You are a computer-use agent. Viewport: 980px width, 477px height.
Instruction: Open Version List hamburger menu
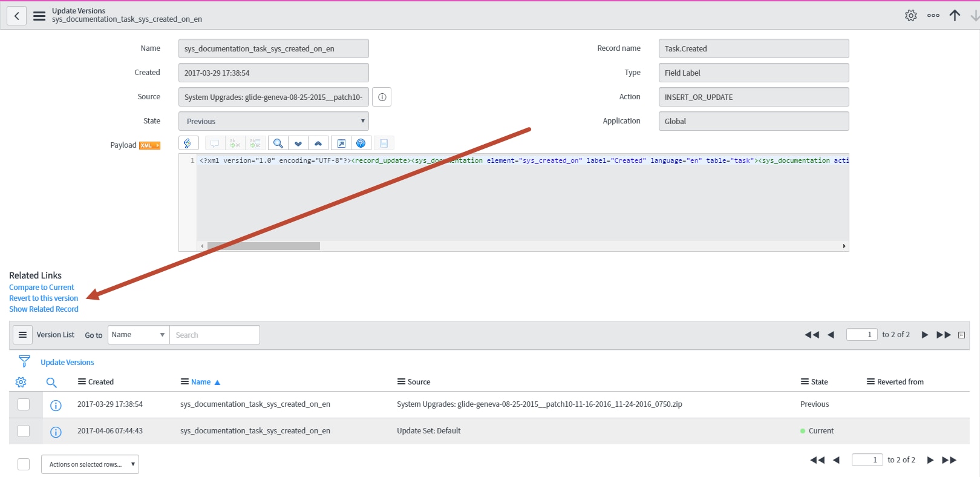click(x=22, y=335)
